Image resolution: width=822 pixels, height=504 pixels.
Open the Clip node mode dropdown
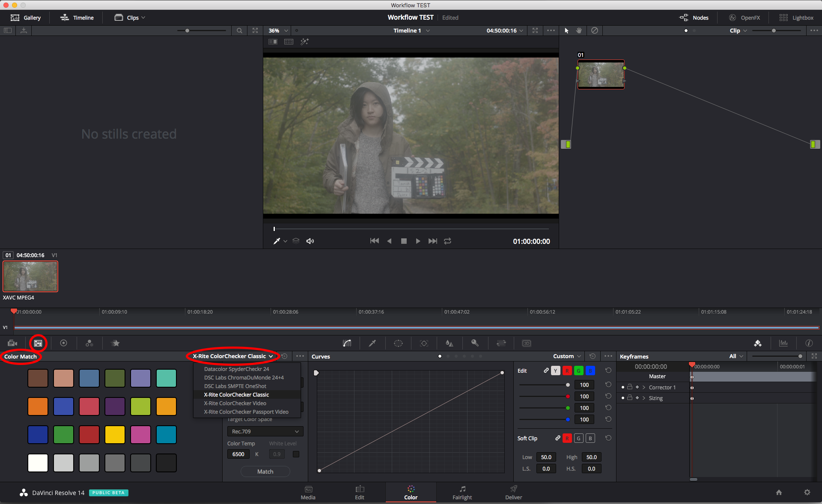[x=738, y=30]
